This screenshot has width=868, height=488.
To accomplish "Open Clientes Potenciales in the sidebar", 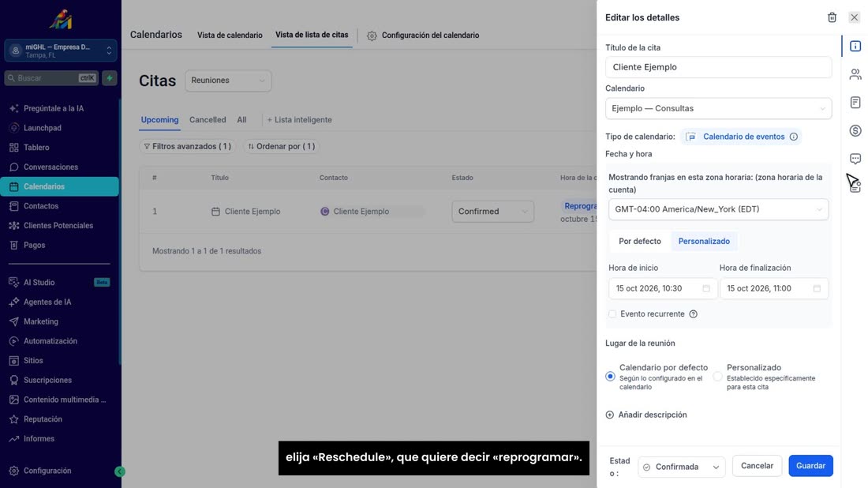I will 60,226.
